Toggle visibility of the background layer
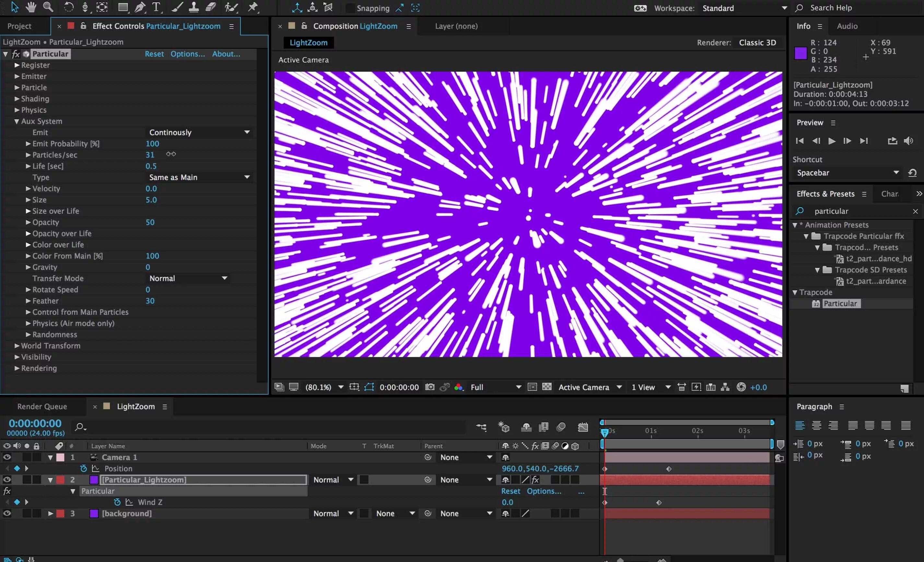The width and height of the screenshot is (924, 562). pyautogui.click(x=7, y=513)
